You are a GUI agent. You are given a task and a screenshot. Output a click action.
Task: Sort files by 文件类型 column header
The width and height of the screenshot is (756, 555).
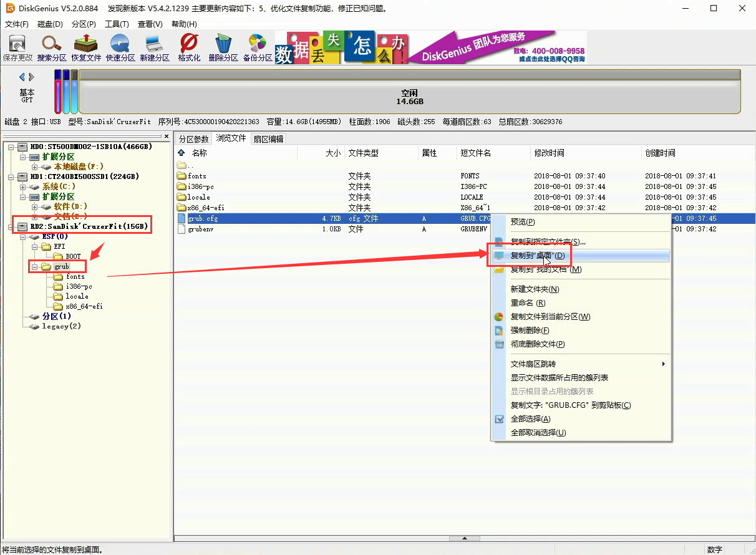380,153
